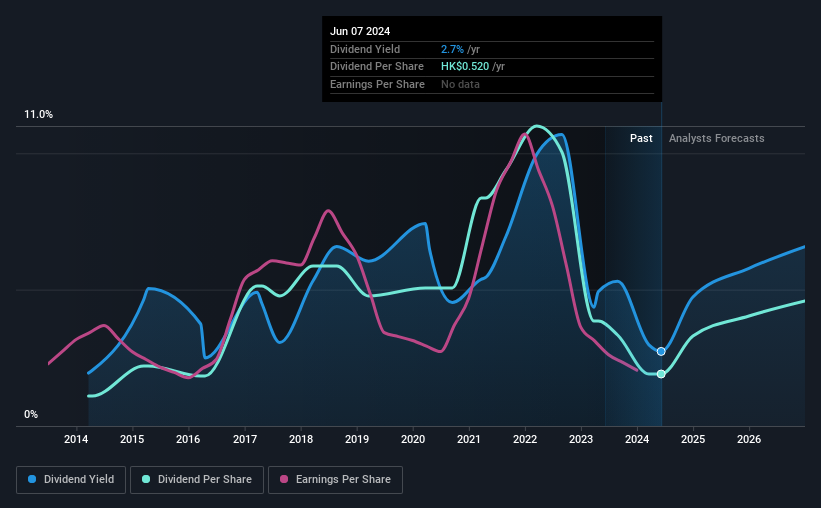Click the Earnings Per Share tooltip row label

377,84
